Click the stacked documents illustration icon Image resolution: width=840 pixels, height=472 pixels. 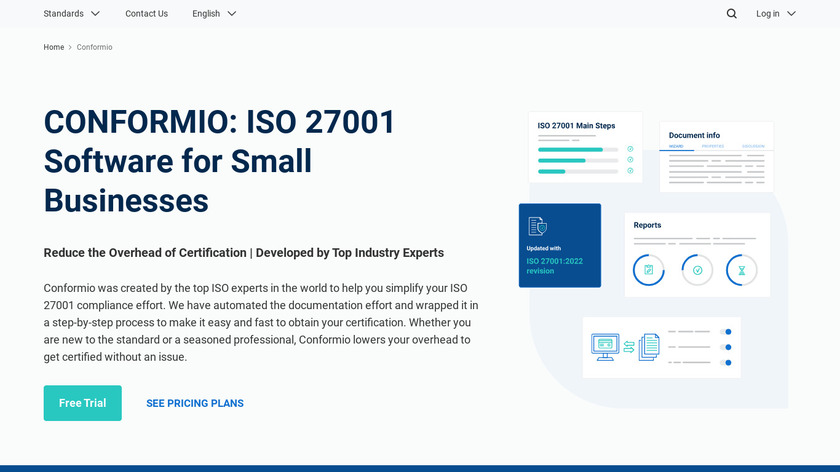pyautogui.click(x=649, y=347)
